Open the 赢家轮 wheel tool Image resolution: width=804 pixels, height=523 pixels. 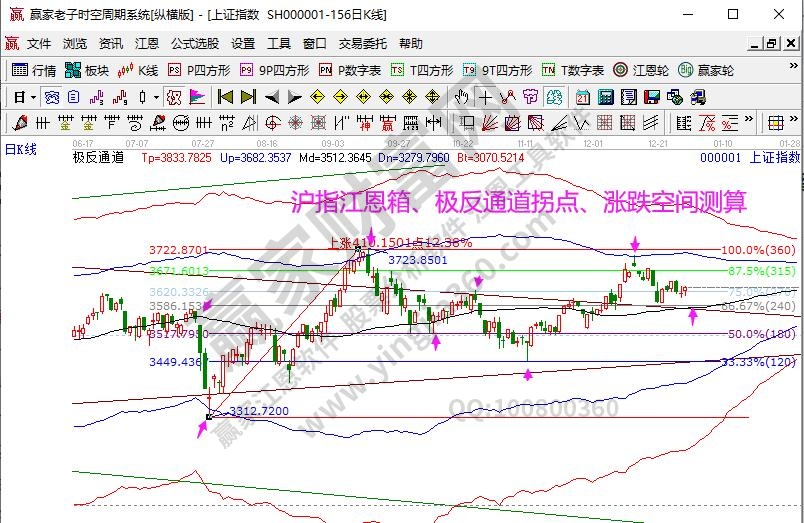pyautogui.click(x=705, y=70)
